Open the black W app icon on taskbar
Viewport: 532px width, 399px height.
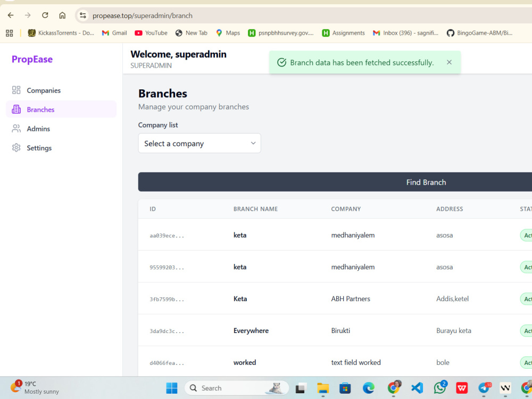click(x=505, y=388)
